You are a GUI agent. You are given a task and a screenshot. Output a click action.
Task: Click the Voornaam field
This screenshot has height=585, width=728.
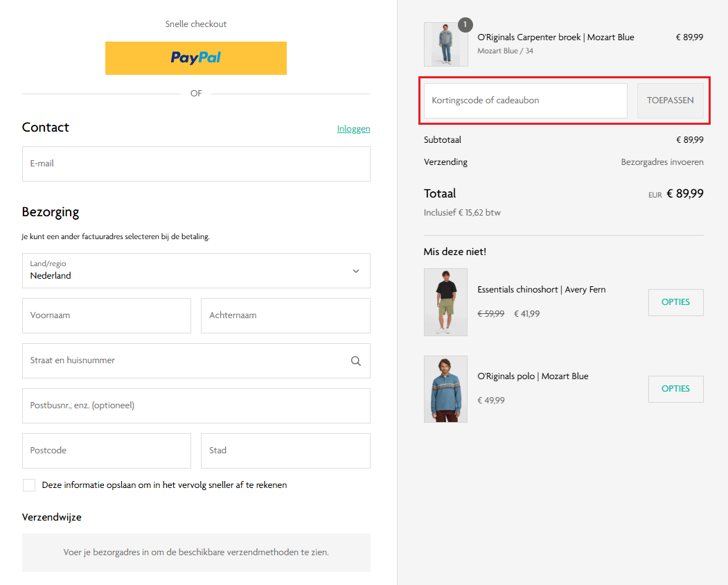coord(107,316)
